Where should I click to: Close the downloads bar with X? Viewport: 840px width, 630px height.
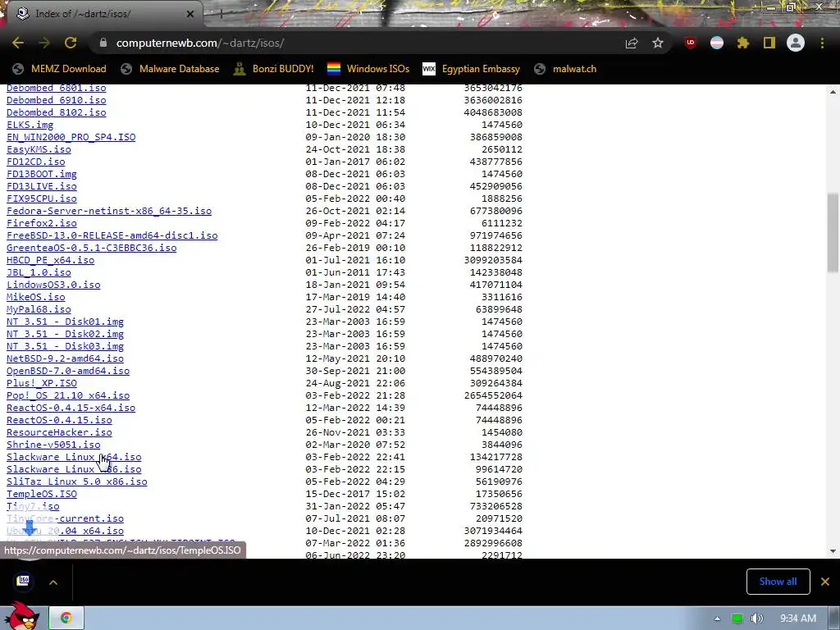pyautogui.click(x=825, y=582)
